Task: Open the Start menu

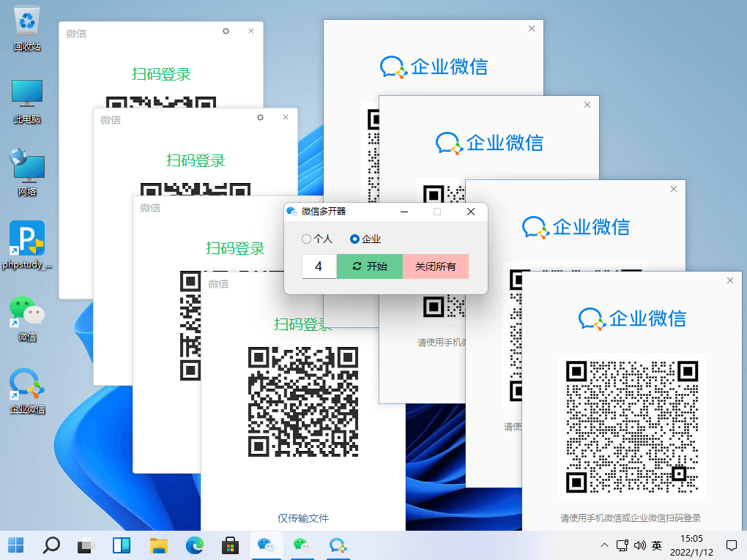Action: click(x=15, y=545)
